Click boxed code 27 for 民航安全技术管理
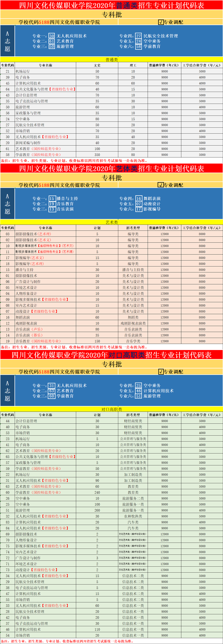The image size is (223, 644). coord(139,36)
